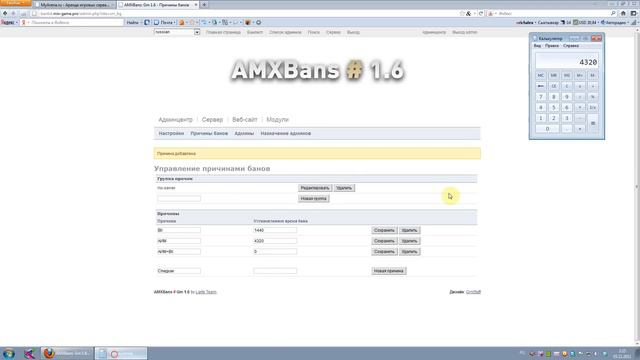640x360 pixels.
Task: Click the MC memory clear key in Calculator
Action: pyautogui.click(x=540, y=76)
